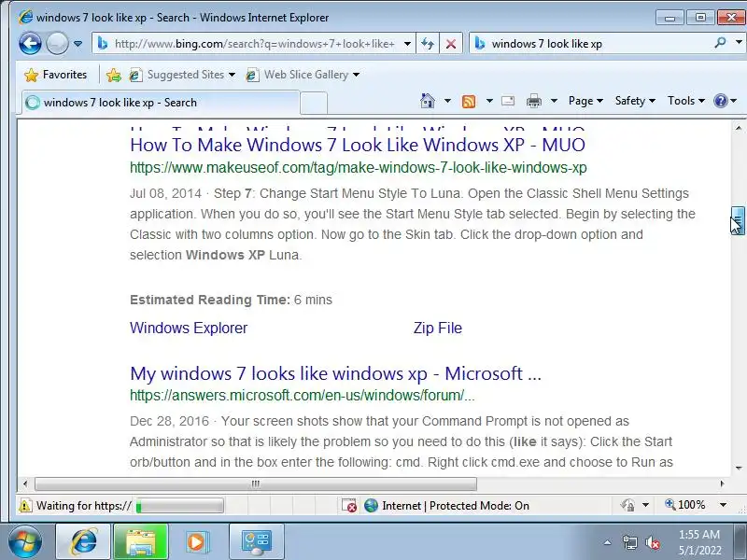The height and width of the screenshot is (560, 747).
Task: Open 'How To Make Windows 7 Look Like Windows XP - MUO' result
Action: click(x=358, y=145)
